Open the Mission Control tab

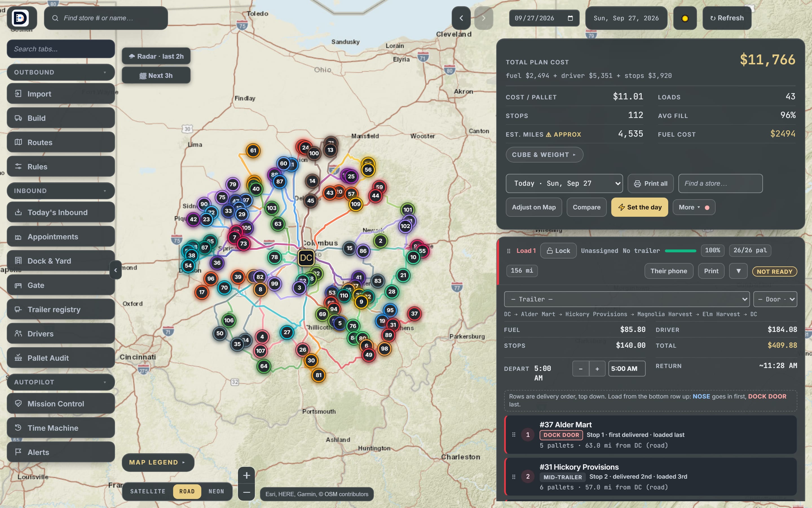click(x=61, y=404)
